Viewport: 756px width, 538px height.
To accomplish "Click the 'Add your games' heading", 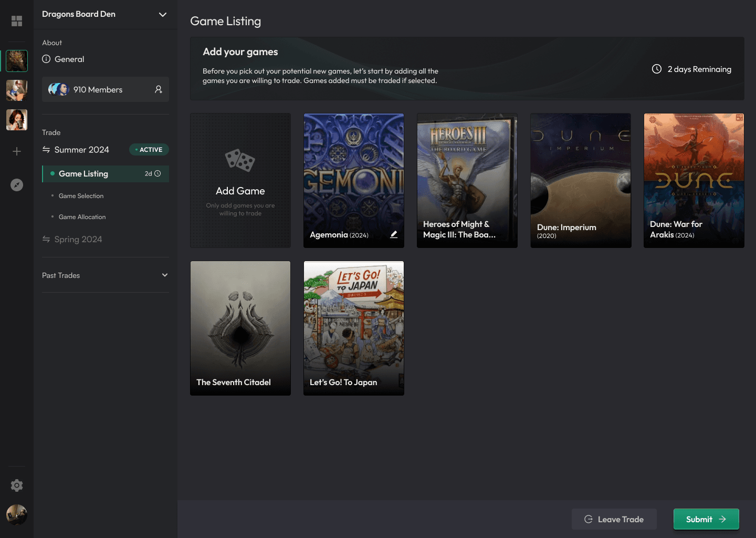I will (x=240, y=51).
